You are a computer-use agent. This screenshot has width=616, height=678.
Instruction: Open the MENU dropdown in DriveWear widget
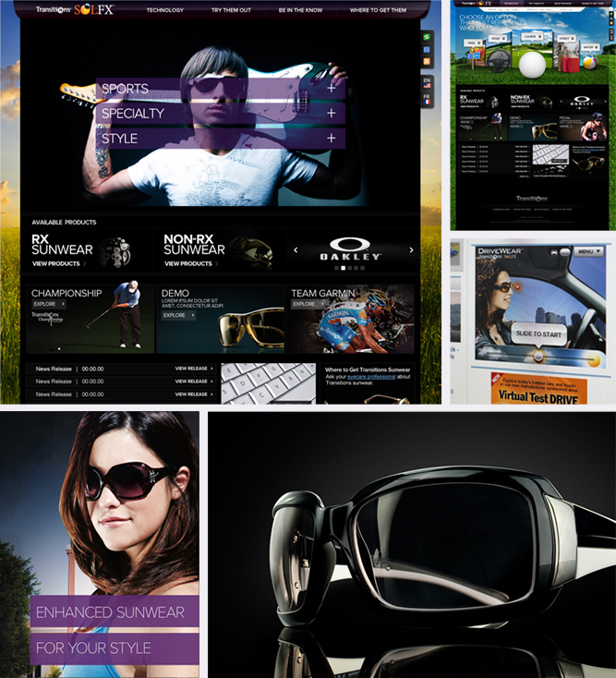pyautogui.click(x=588, y=251)
